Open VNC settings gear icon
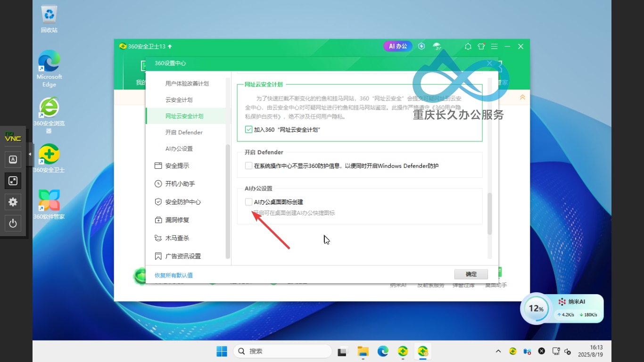This screenshot has width=644, height=362. point(13,202)
